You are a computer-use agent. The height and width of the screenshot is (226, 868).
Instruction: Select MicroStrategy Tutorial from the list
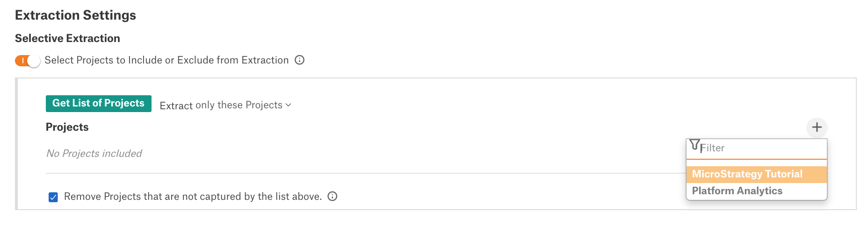(757, 174)
